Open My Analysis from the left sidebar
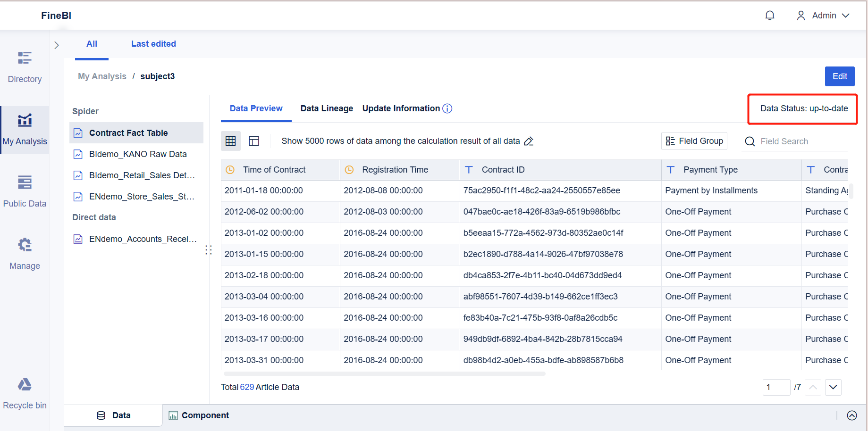 [x=24, y=128]
